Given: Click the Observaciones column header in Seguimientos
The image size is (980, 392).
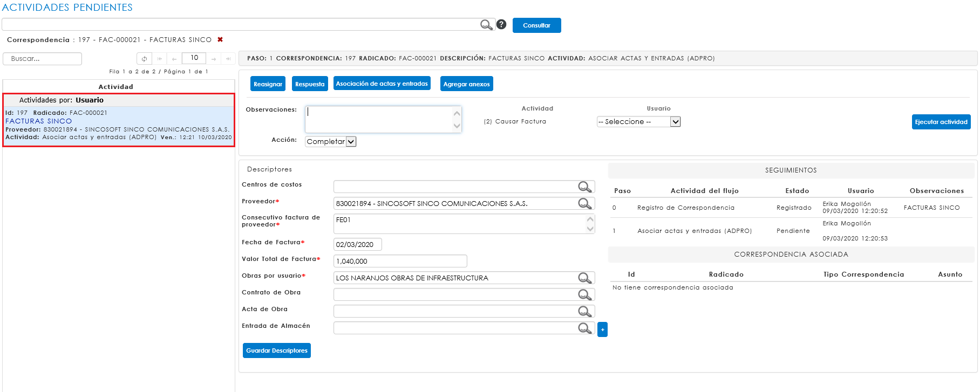Looking at the screenshot, I should click(936, 191).
